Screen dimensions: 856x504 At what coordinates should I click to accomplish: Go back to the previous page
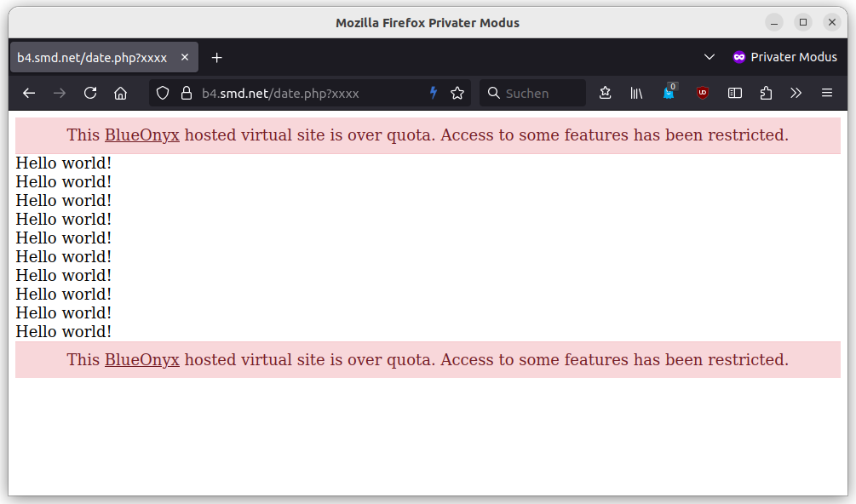(29, 94)
